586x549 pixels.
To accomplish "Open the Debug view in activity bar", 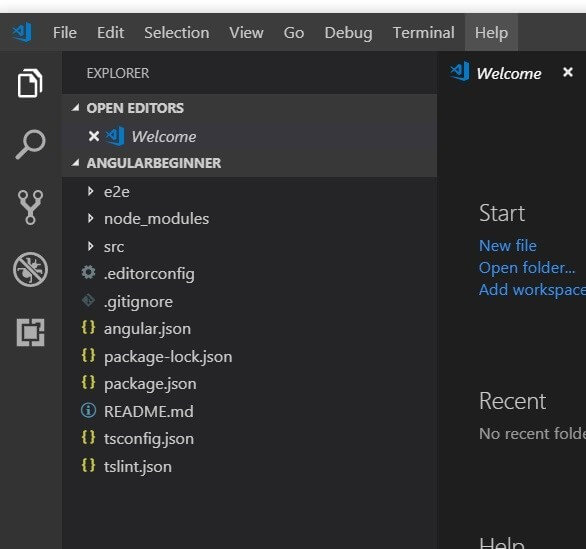I will tap(30, 269).
